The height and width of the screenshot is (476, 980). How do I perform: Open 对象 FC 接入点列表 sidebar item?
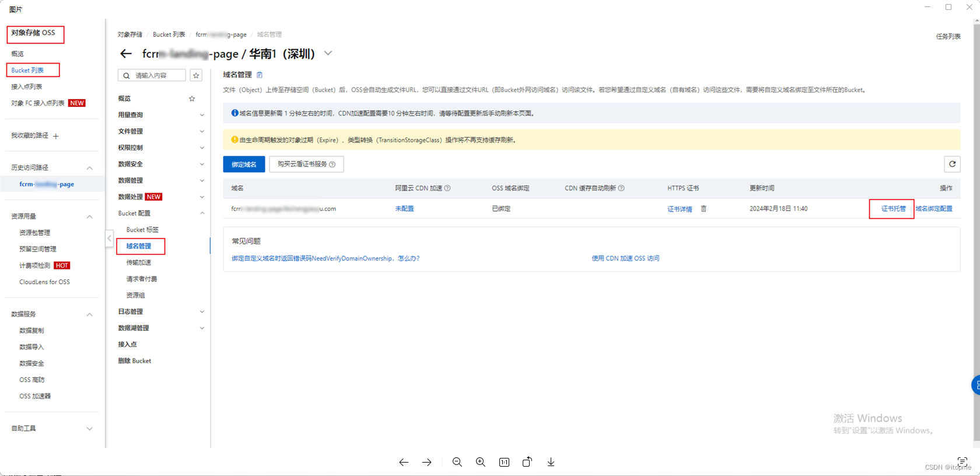[x=38, y=103]
